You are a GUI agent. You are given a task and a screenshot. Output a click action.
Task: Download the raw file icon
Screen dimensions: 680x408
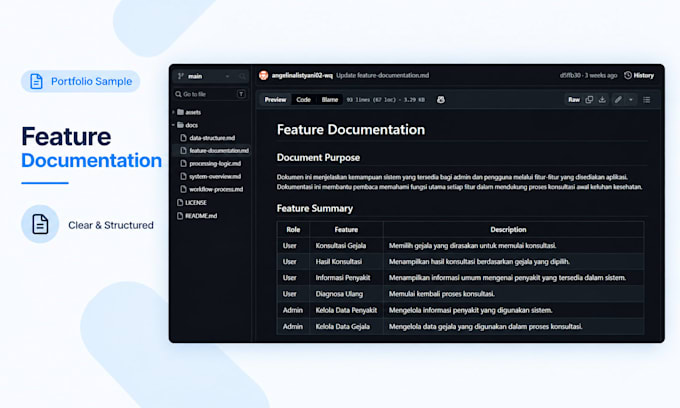coord(602,100)
